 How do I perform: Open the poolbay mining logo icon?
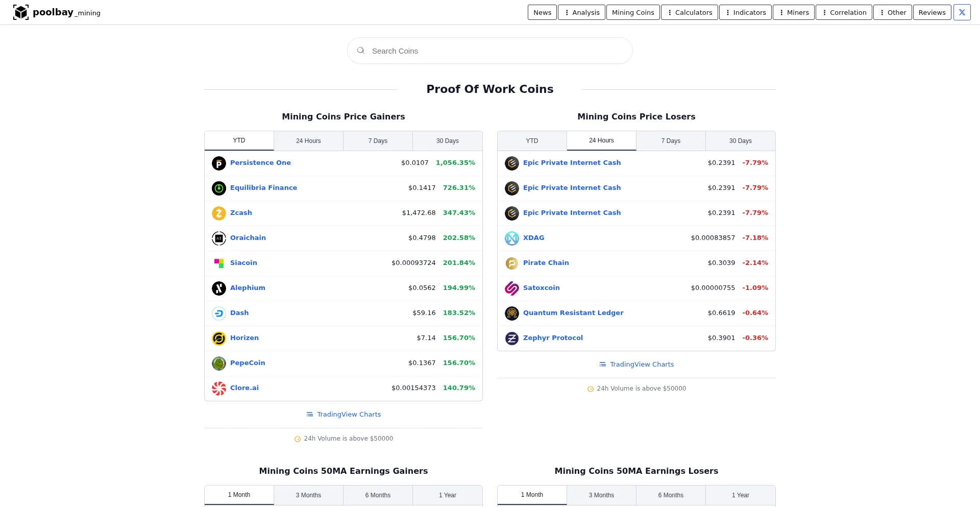(x=21, y=12)
